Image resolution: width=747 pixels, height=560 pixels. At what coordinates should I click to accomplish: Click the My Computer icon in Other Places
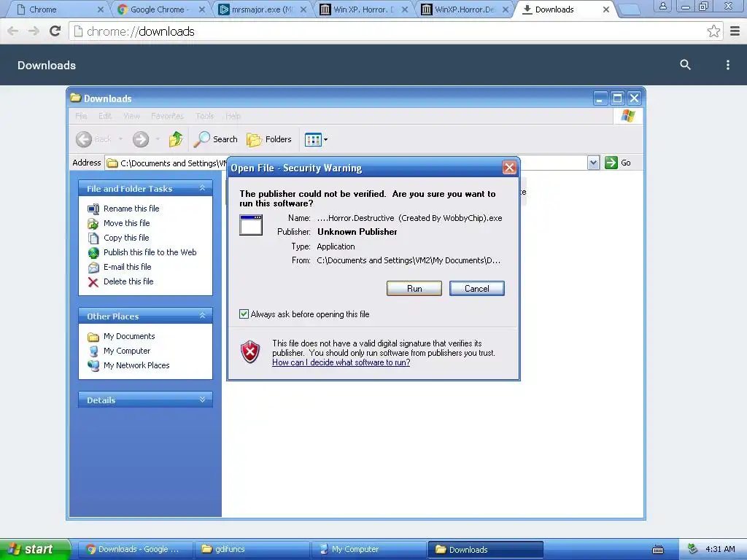(93, 351)
